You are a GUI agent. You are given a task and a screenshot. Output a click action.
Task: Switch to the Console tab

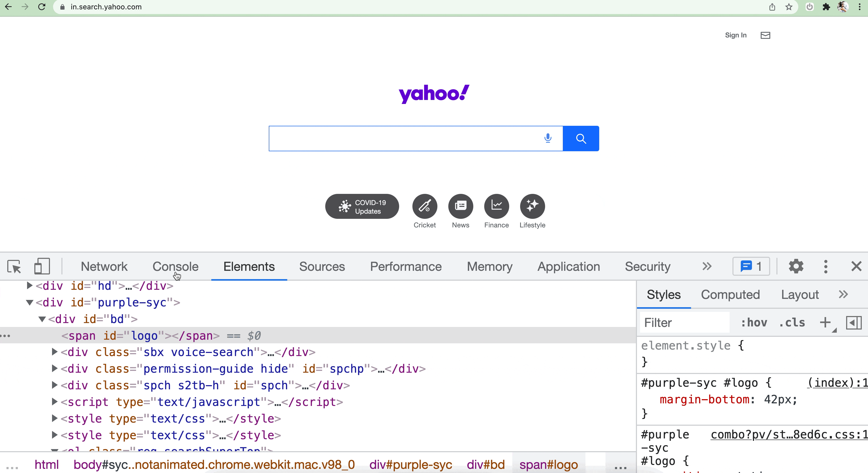pos(175,266)
